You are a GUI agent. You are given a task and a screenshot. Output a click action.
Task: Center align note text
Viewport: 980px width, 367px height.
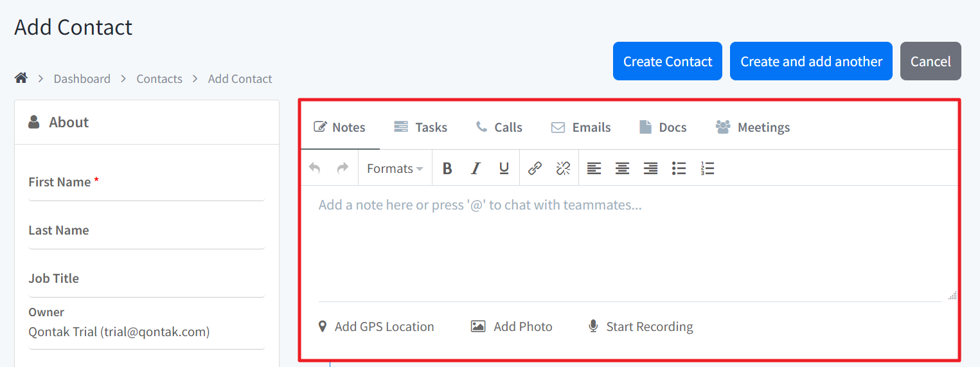click(622, 168)
